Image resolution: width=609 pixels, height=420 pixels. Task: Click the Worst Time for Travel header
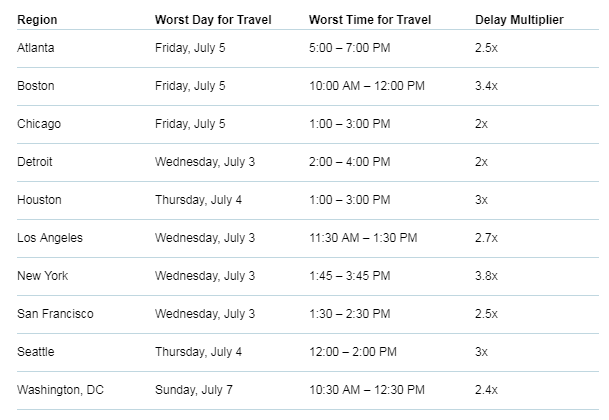click(x=370, y=20)
